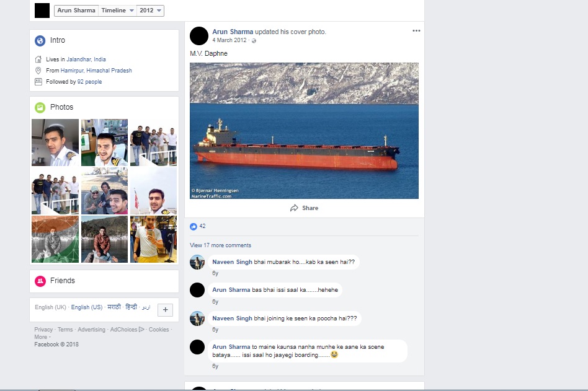
Task: Select हिन्दी language
Action: [131, 307]
